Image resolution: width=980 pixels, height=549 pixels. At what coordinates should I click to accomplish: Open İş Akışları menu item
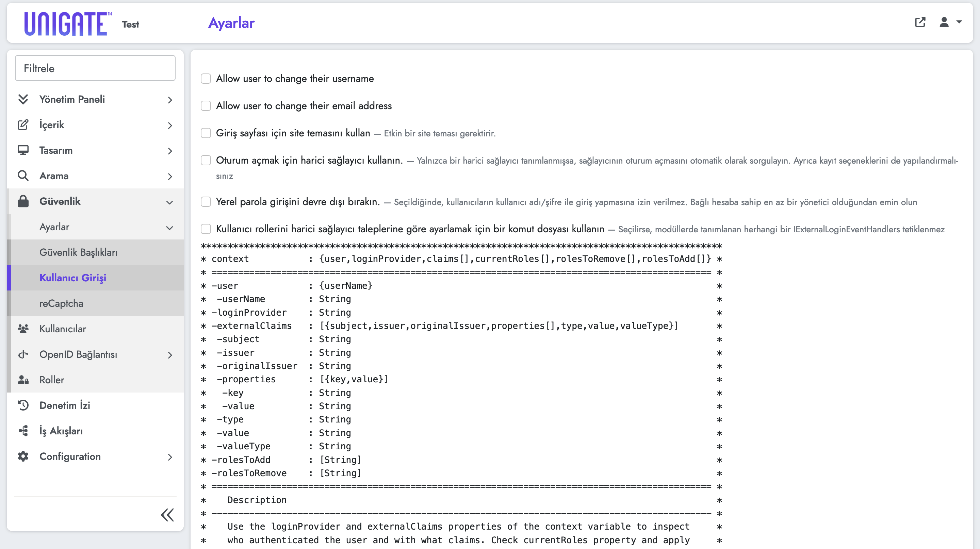click(95, 430)
